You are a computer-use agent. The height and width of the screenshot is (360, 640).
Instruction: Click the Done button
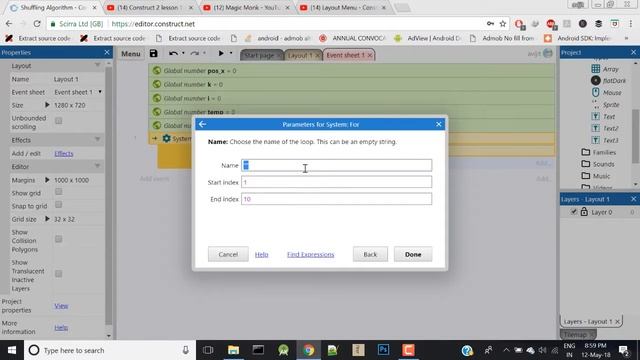(x=413, y=254)
